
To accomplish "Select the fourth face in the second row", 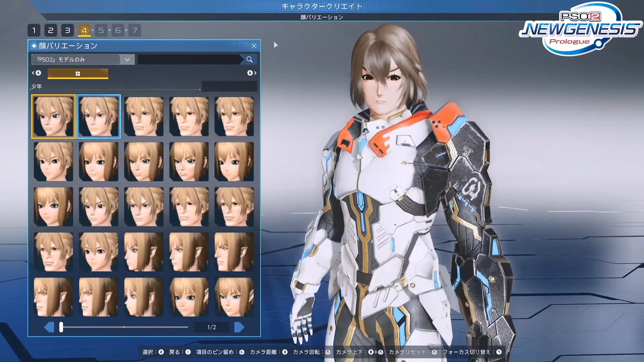I will click(x=189, y=162).
